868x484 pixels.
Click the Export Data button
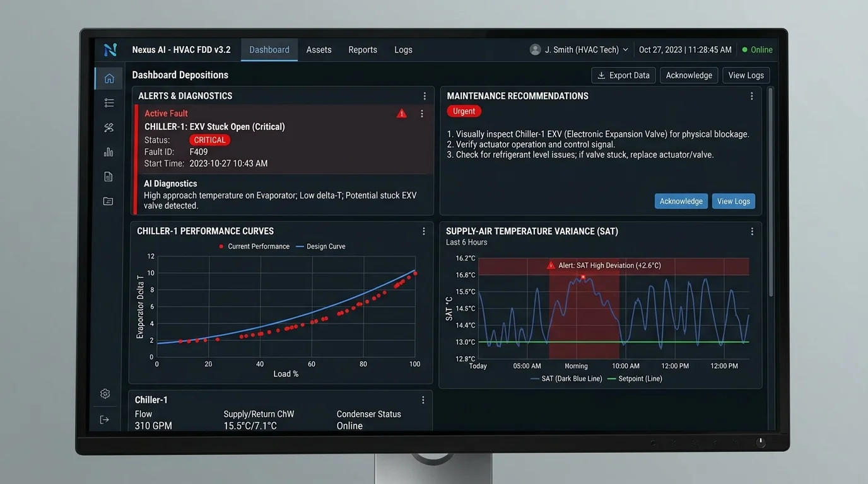623,75
